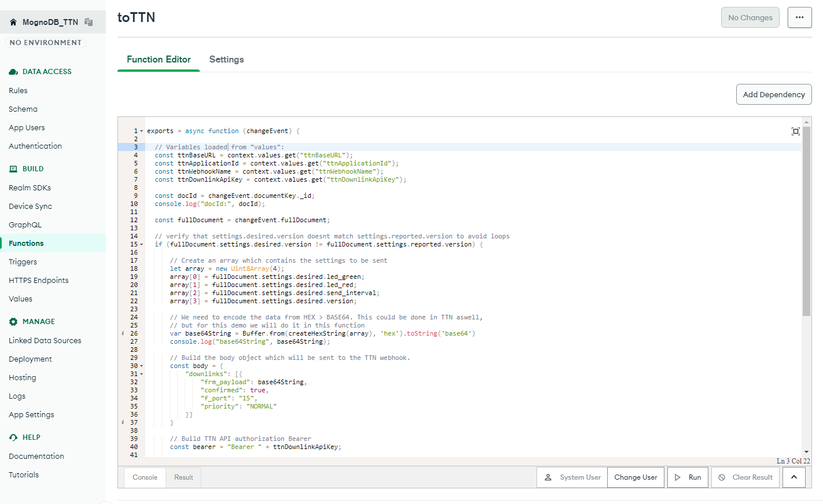Screen dimensions: 823x504
Task: Open Schema in sidebar
Action: click(23, 109)
